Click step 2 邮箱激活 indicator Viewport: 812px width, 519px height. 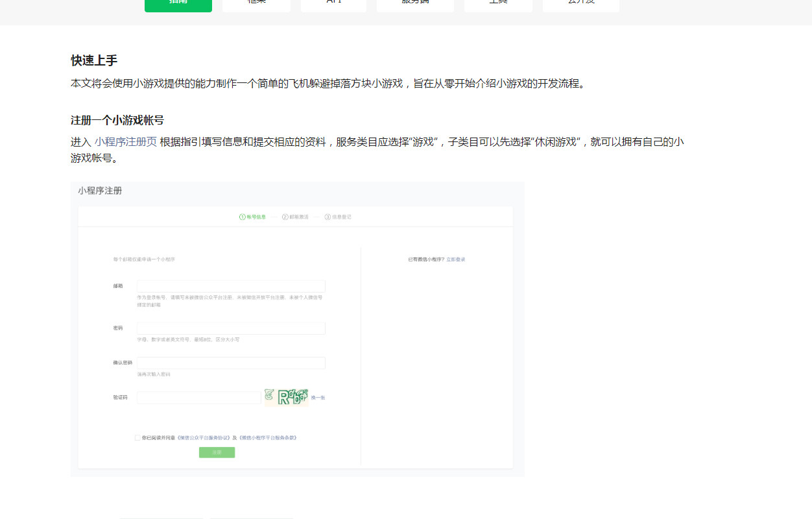296,217
